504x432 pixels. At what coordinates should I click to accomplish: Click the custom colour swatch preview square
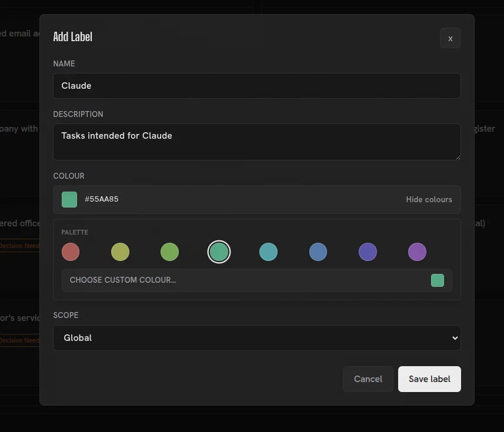[438, 280]
